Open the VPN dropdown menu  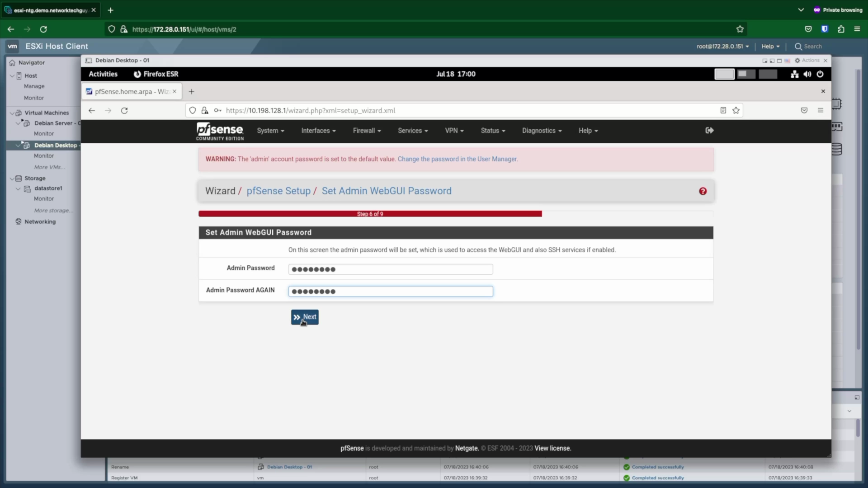[x=454, y=131]
